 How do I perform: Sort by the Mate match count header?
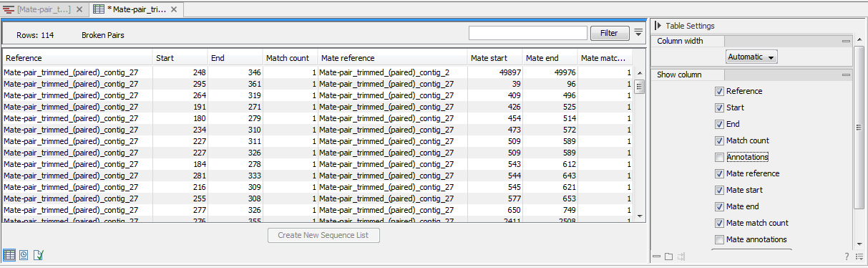(x=605, y=58)
